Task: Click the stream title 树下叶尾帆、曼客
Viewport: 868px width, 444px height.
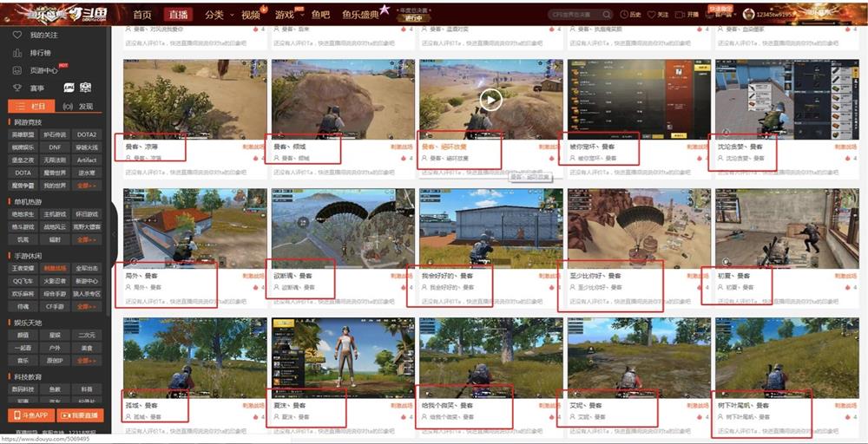Action: point(744,405)
